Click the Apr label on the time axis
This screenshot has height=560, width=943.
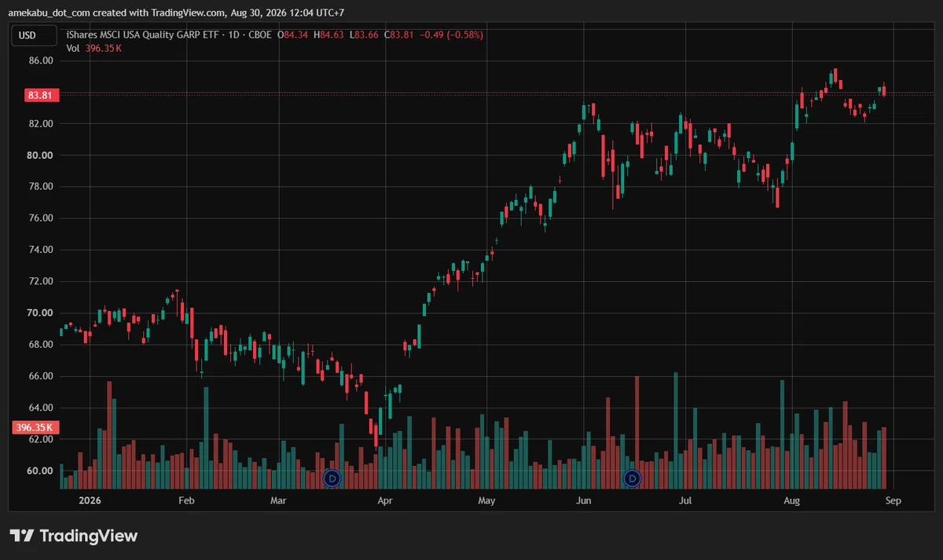[x=384, y=500]
